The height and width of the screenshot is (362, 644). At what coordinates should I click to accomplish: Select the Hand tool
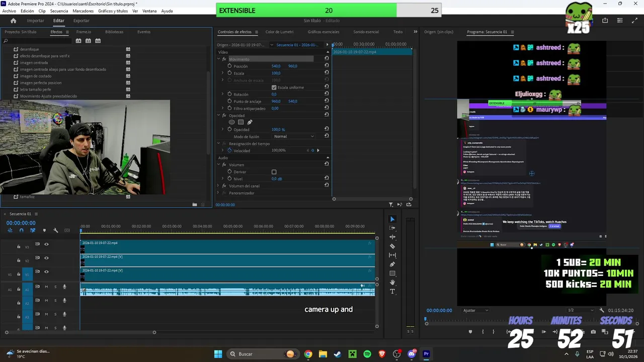coord(392,283)
